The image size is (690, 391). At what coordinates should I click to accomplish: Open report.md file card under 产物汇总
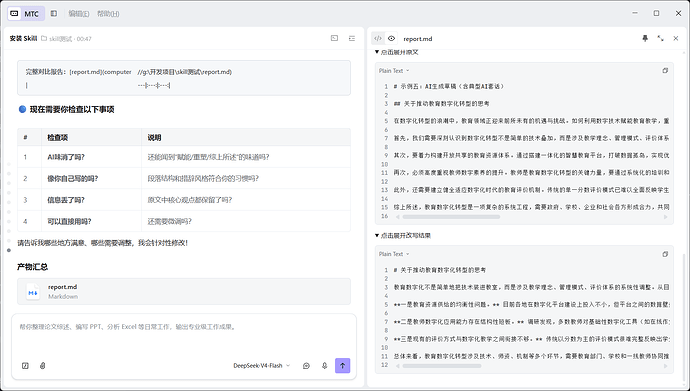pos(184,291)
